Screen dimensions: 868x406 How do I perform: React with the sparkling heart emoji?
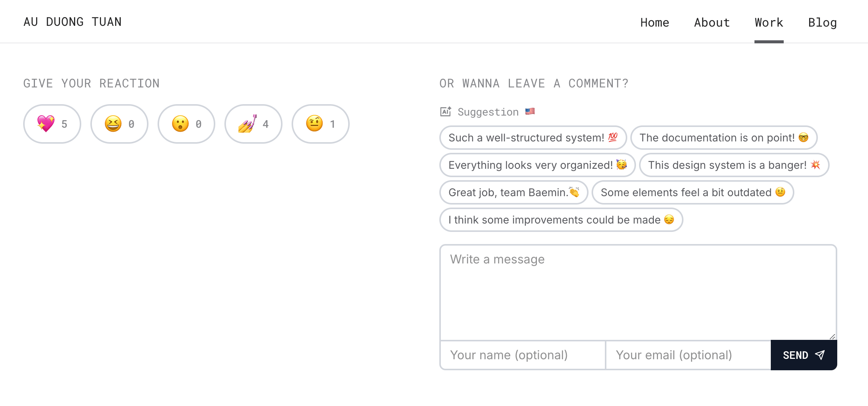click(x=52, y=124)
